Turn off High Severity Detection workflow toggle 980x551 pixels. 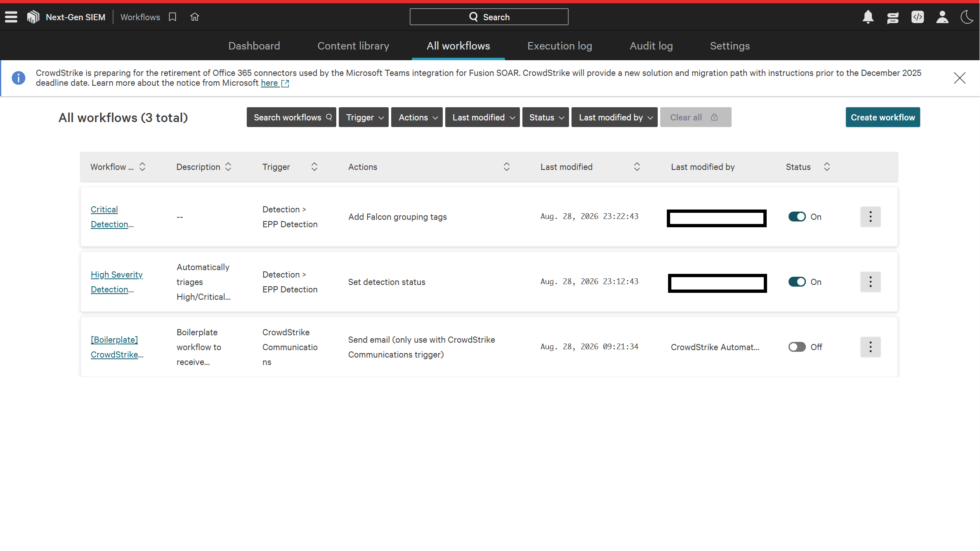coord(797,282)
